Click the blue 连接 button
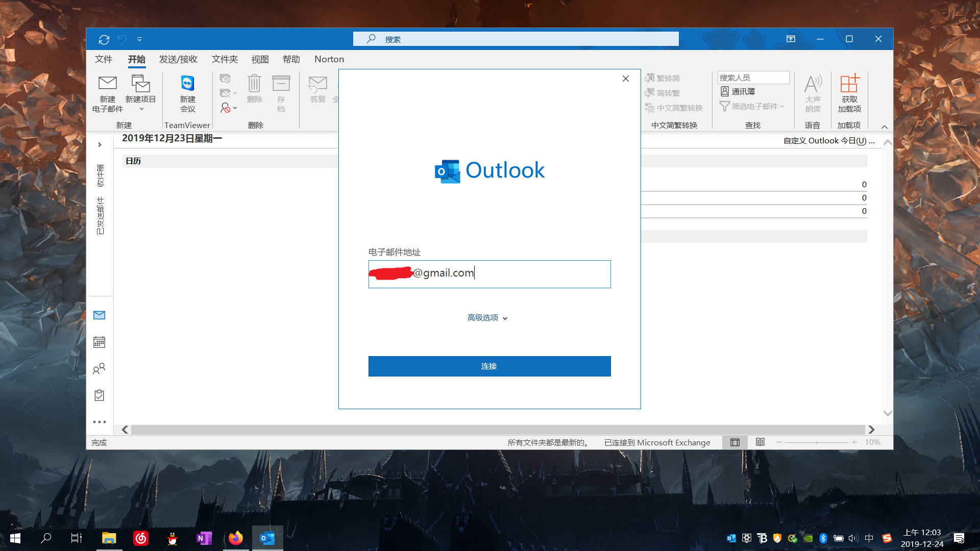 (489, 366)
